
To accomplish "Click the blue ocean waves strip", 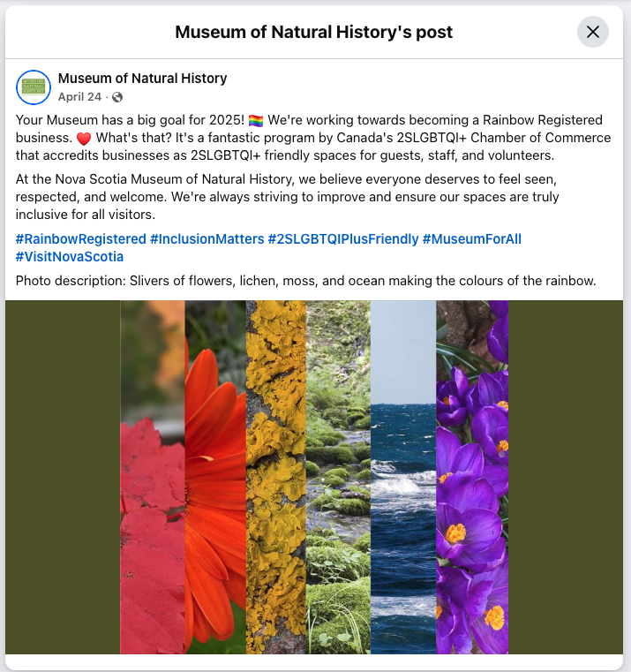I will coord(403,477).
